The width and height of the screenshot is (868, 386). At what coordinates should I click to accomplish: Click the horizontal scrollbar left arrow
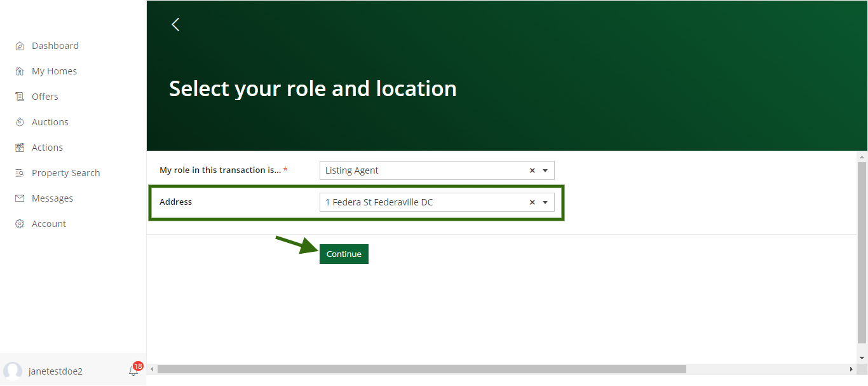point(152,369)
